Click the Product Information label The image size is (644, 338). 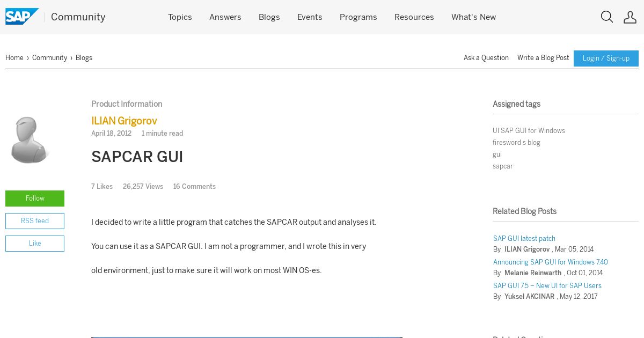pos(127,104)
